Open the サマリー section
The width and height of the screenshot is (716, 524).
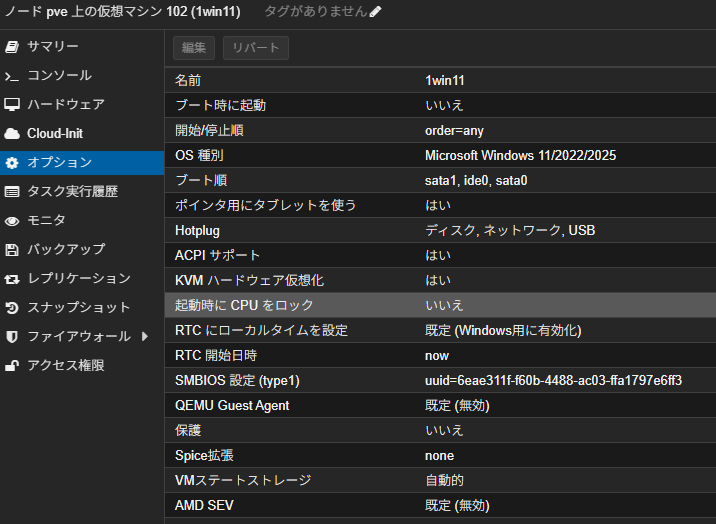[x=82, y=47]
